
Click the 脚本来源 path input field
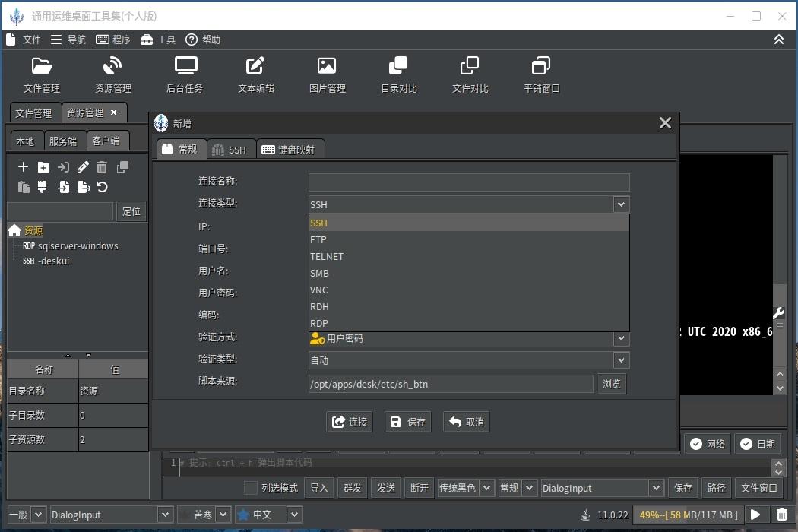tap(451, 384)
